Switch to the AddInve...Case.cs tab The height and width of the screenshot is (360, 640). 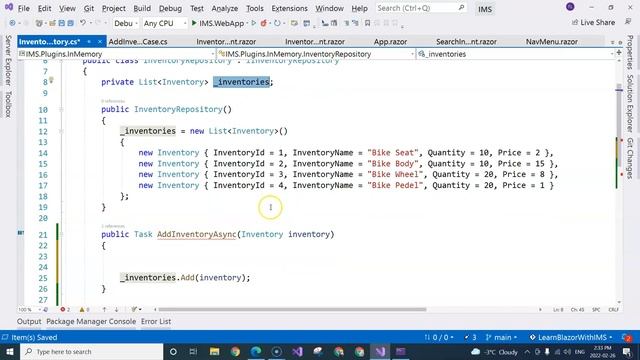click(x=138, y=42)
